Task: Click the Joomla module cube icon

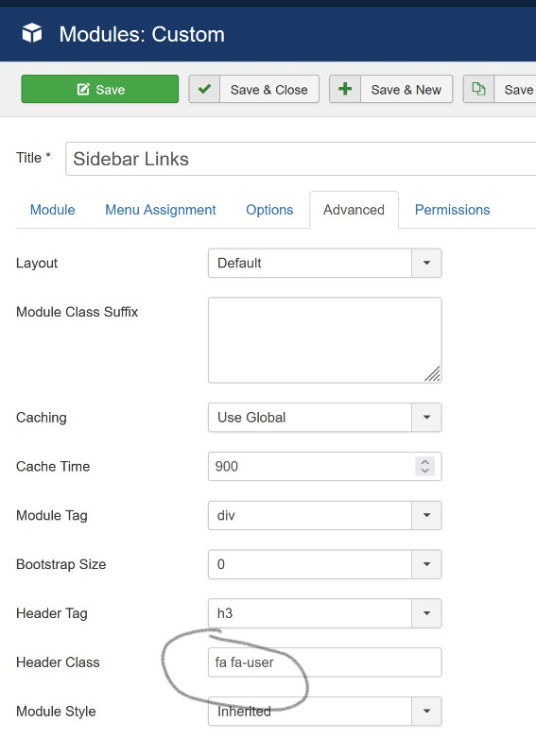Action: [x=32, y=34]
